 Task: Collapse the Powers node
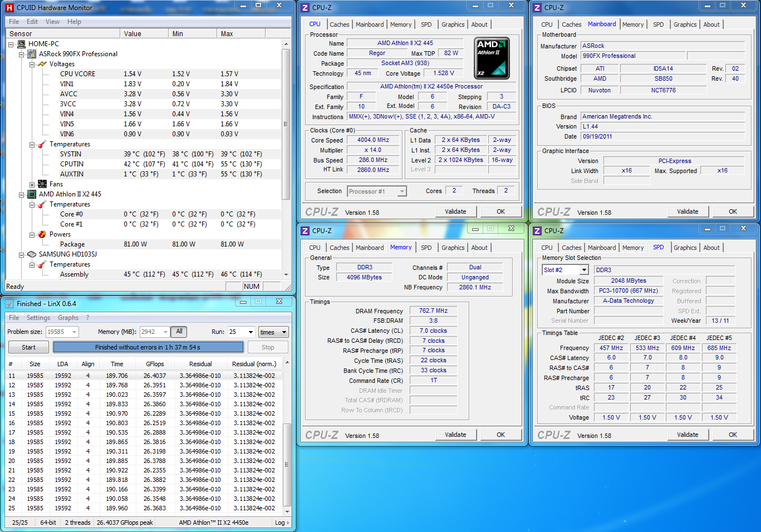32,234
